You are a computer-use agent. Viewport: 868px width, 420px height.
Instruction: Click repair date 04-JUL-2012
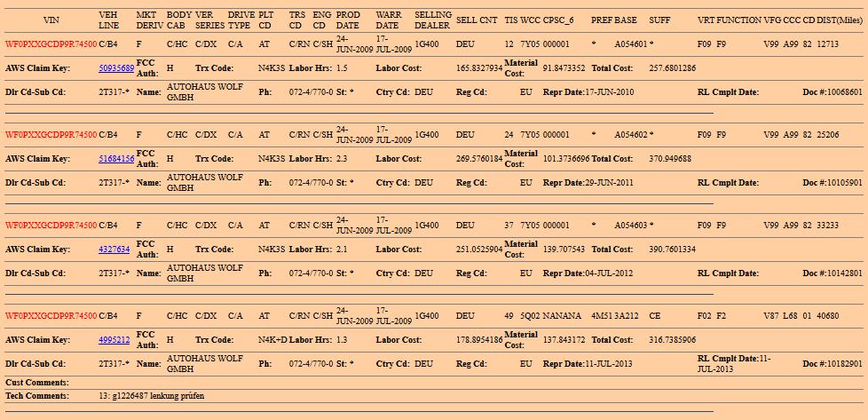tap(608, 273)
